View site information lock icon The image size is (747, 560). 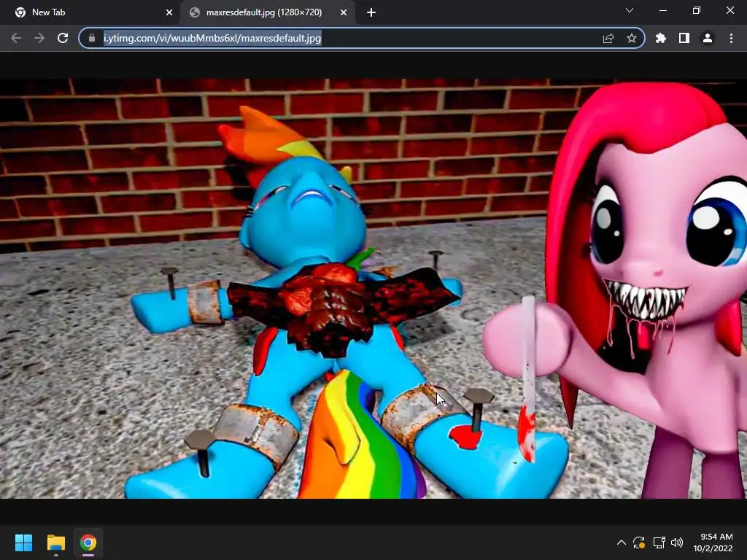[x=92, y=38]
